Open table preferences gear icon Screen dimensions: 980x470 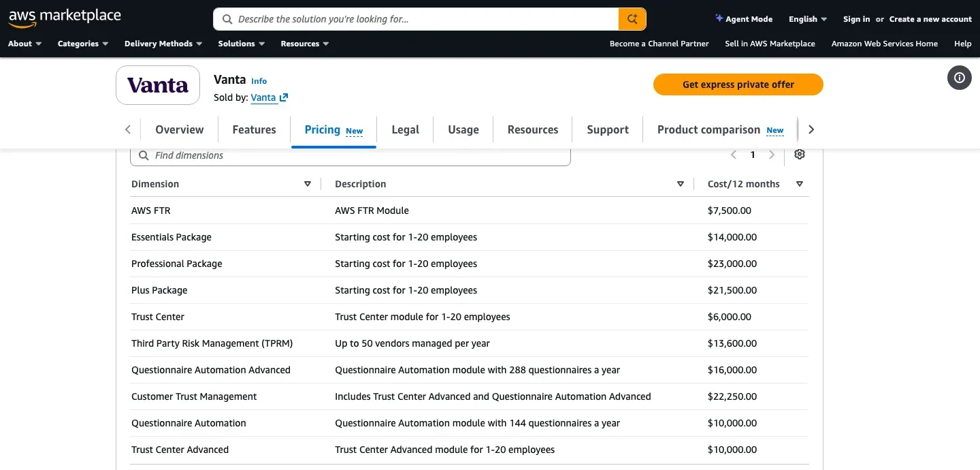[800, 155]
